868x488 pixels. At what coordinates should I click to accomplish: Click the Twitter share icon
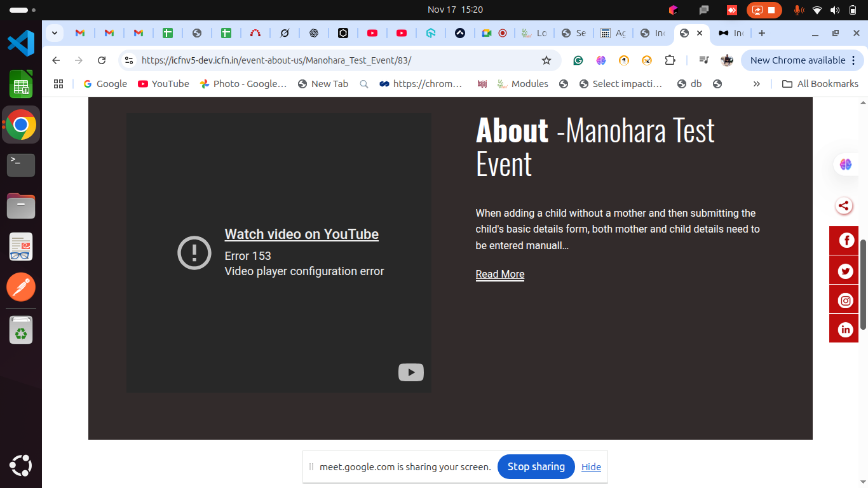tap(845, 271)
